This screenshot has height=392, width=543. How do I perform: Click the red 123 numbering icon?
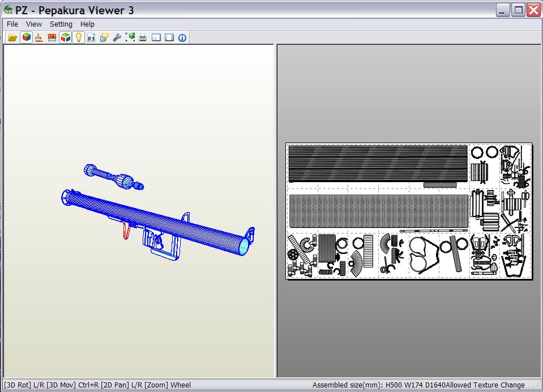point(52,38)
